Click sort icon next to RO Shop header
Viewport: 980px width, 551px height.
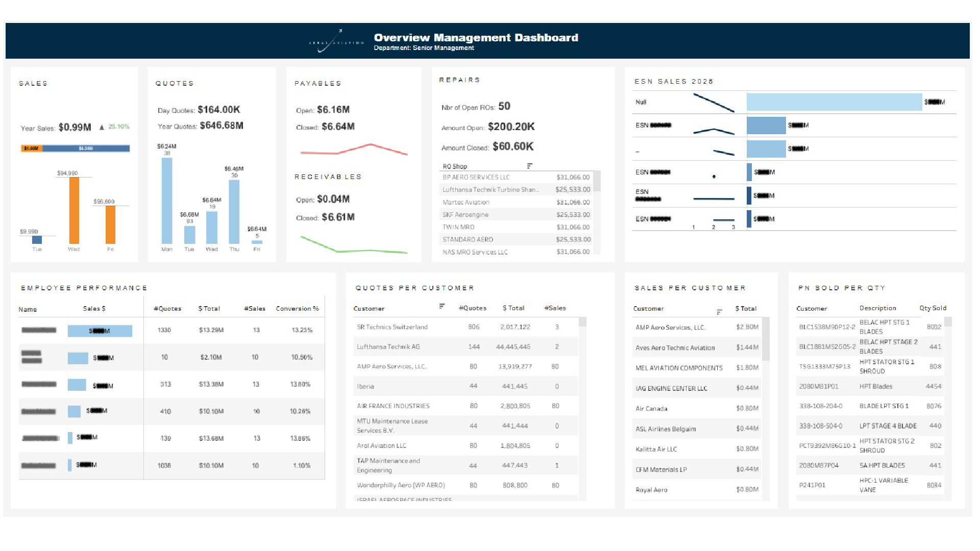pyautogui.click(x=530, y=166)
